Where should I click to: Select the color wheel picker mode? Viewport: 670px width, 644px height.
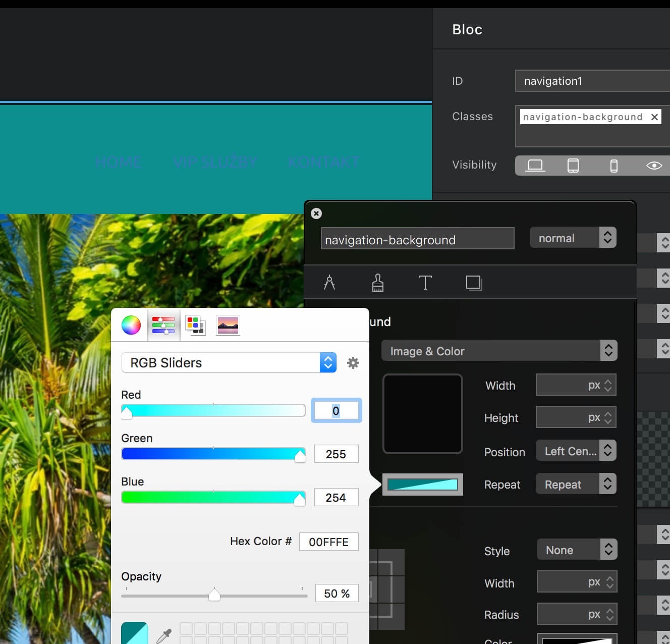click(131, 325)
